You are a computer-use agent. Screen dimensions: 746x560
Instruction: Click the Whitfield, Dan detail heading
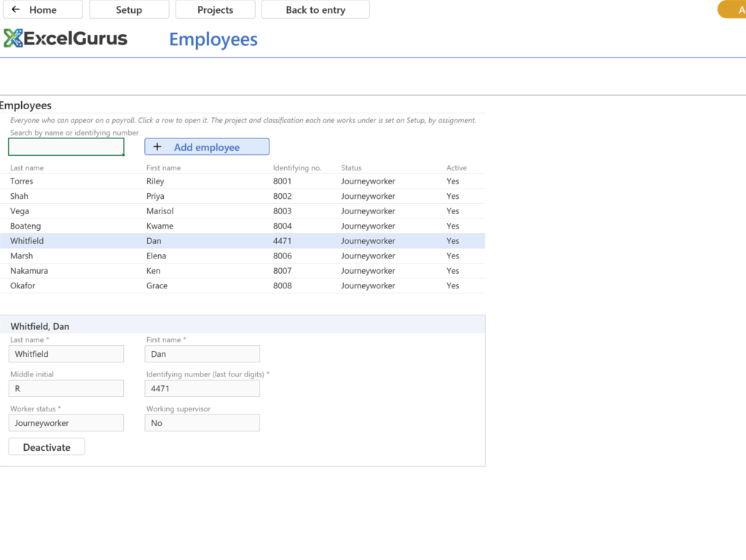(x=40, y=326)
